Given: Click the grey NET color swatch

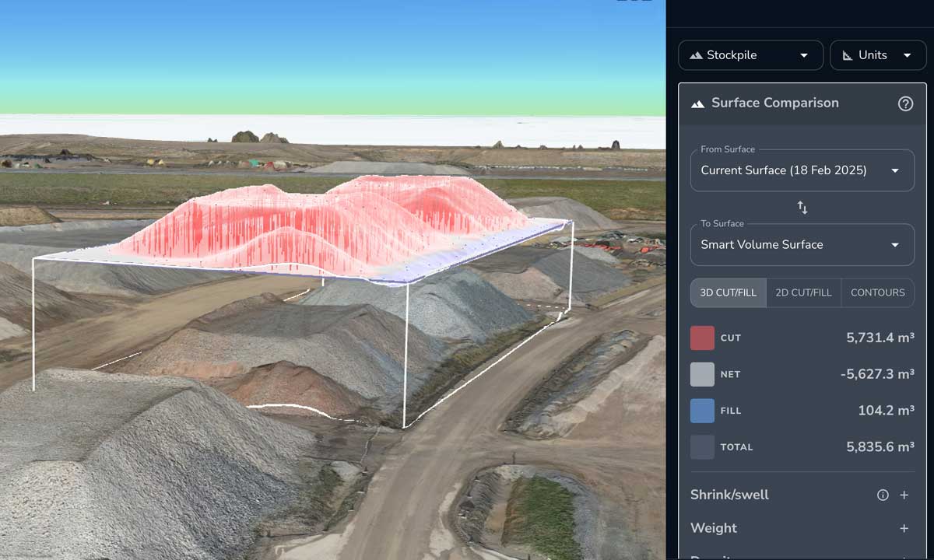Looking at the screenshot, I should click(x=702, y=374).
